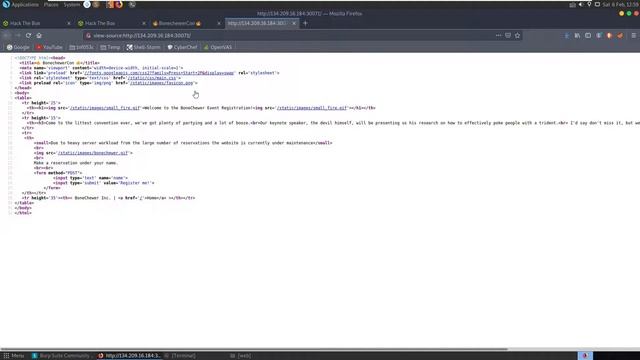Switch to Firefox window in taskbar
This screenshot has height=360, width=640.
(x=129, y=356)
